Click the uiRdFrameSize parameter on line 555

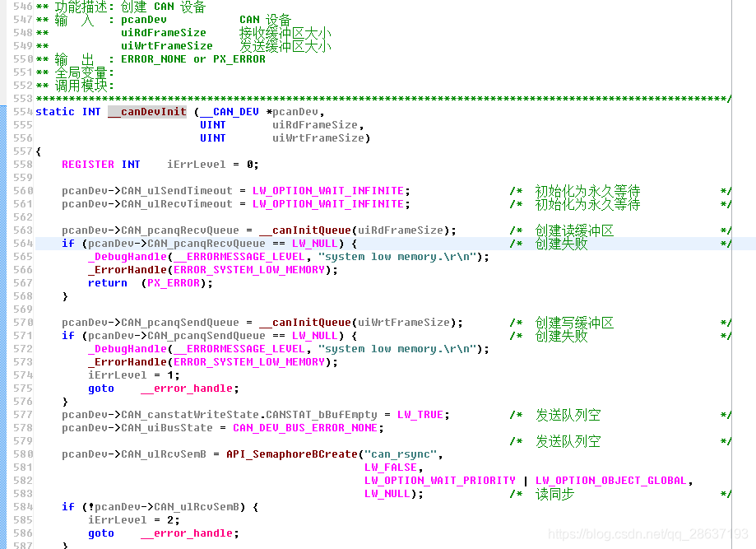coord(315,125)
